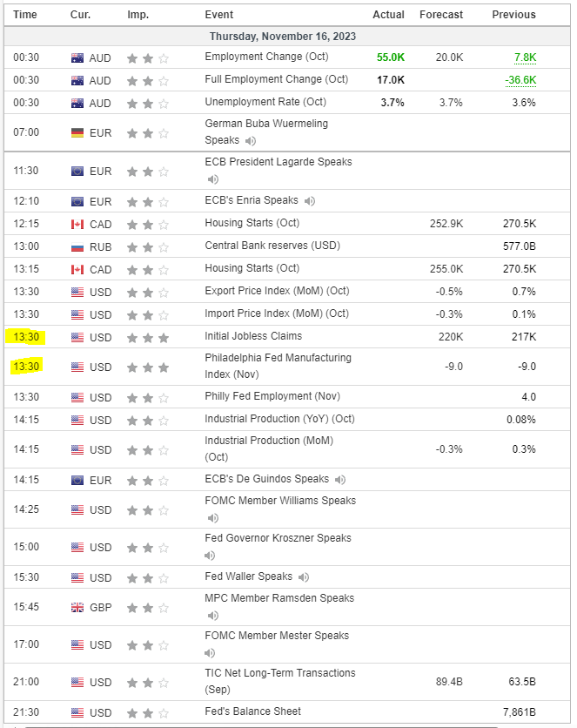
Task: Click speaker icon beside ECB's De Guindos Speaks
Action: (x=340, y=480)
